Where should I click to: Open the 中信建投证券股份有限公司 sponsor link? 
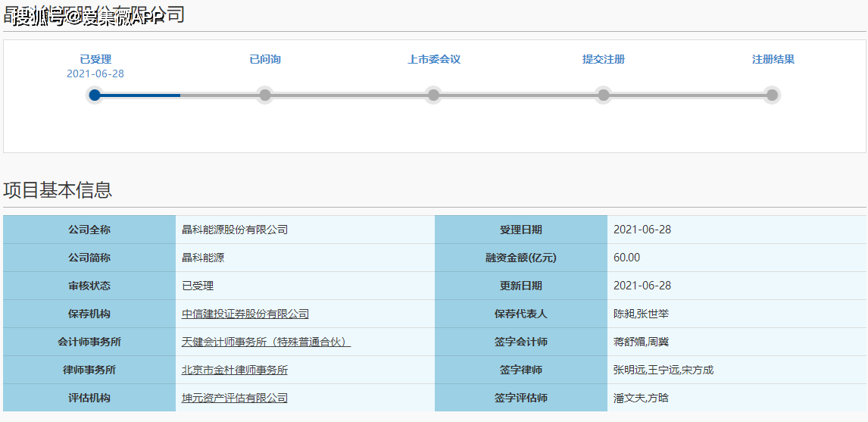click(x=245, y=314)
